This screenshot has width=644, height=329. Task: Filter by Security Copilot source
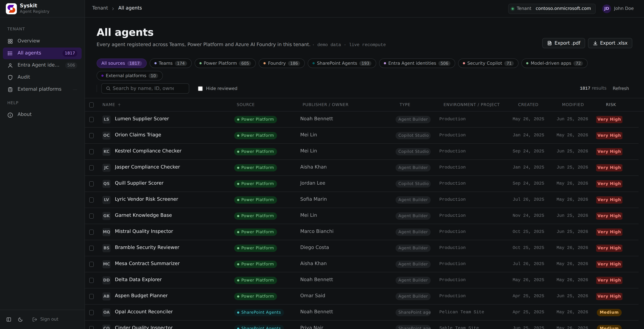tap(488, 63)
